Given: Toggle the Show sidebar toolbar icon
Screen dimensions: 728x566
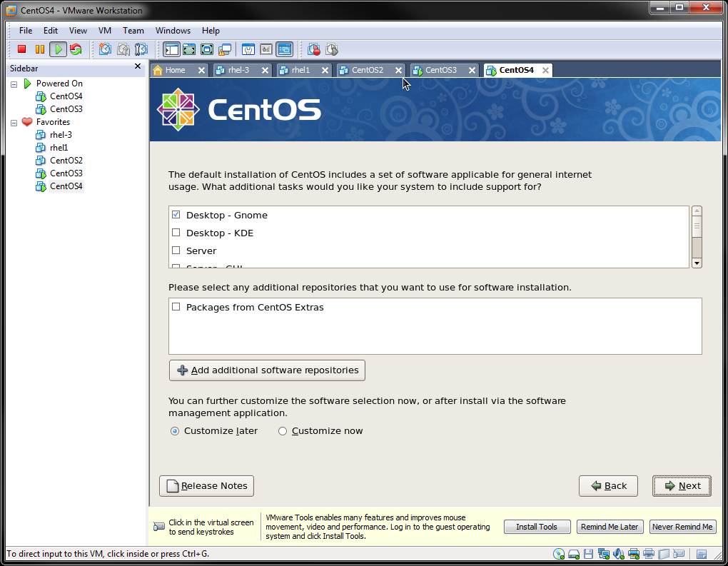Looking at the screenshot, I should 171,49.
